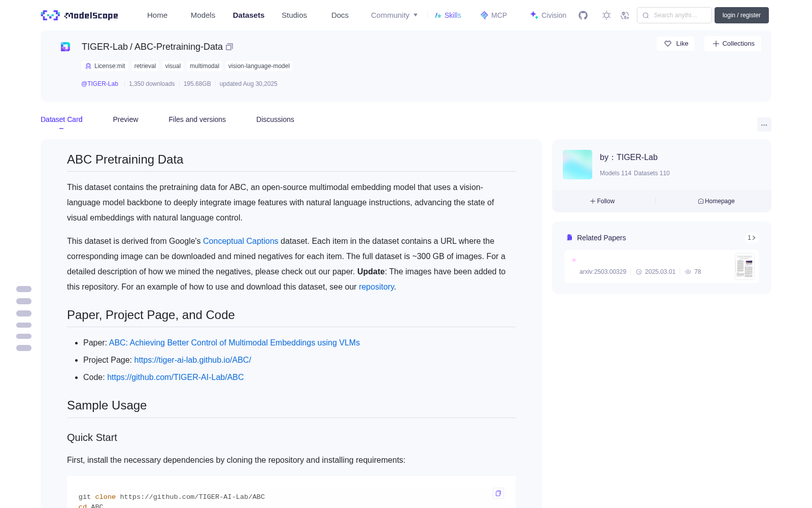Expand the Community dropdown menu
Image resolution: width=812 pixels, height=508 pixels.
click(x=394, y=15)
